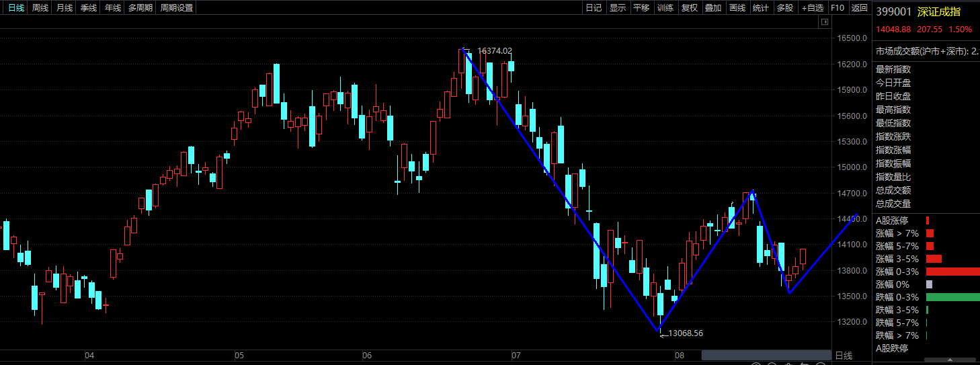
Task: Open the 显示 display options menu
Action: (618, 8)
